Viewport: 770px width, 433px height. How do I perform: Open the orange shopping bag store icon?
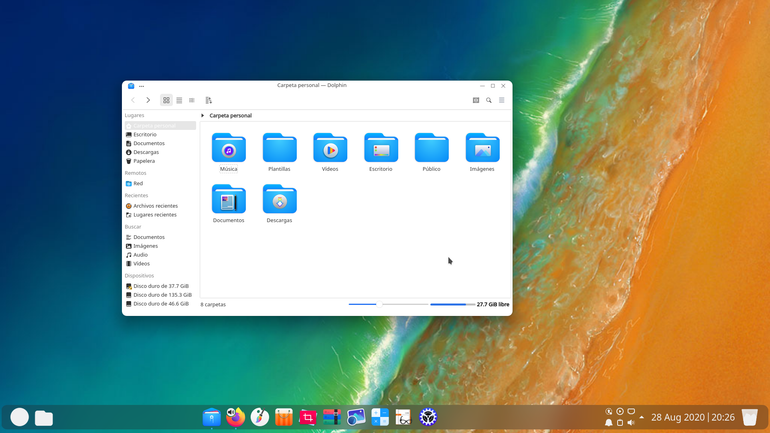[284, 417]
